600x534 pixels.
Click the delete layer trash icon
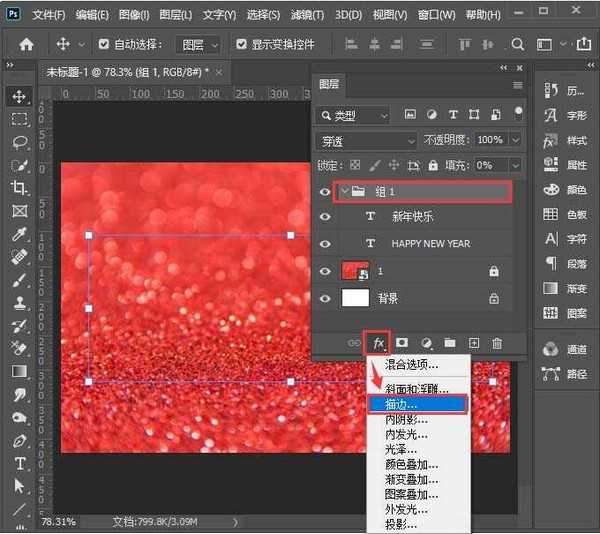(496, 343)
